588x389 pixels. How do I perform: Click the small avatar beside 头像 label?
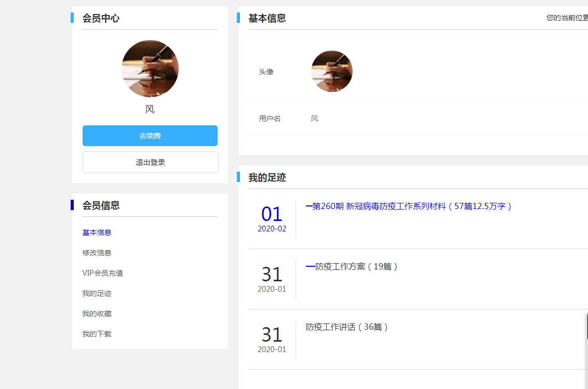tap(332, 71)
